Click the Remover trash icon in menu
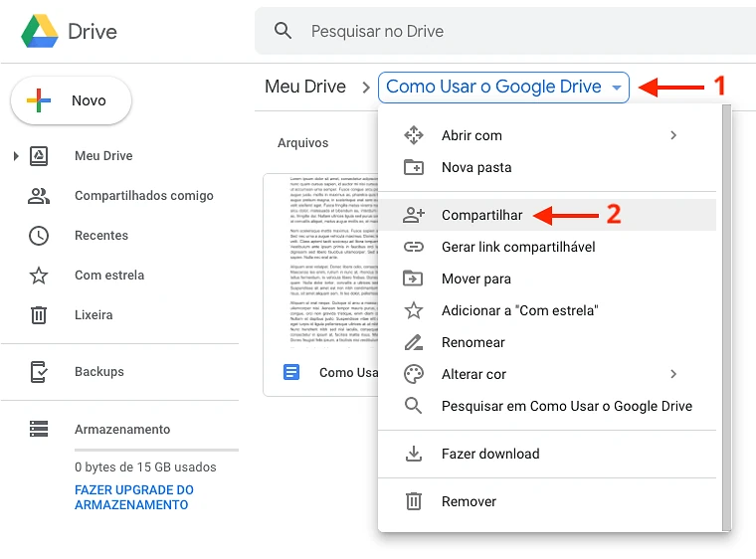Image resolution: width=756 pixels, height=559 pixels. (414, 501)
